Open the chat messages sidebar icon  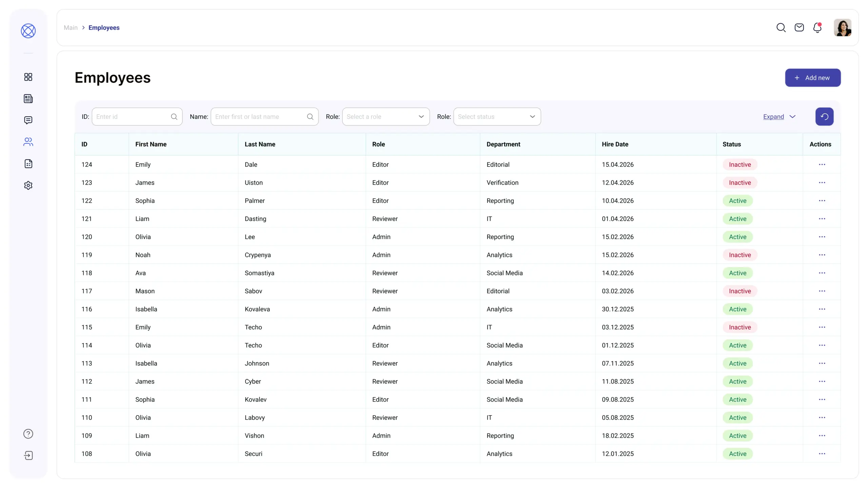[x=28, y=120]
